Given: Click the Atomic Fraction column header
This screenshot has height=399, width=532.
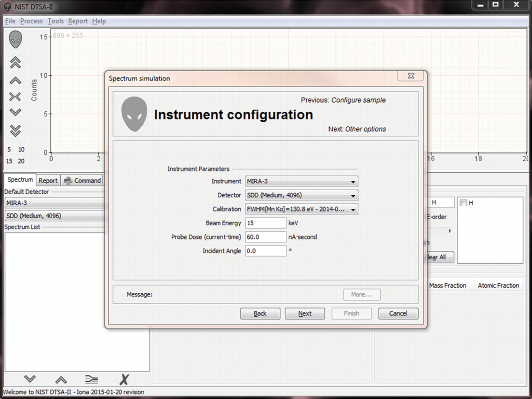Looking at the screenshot, I should 499,285.
